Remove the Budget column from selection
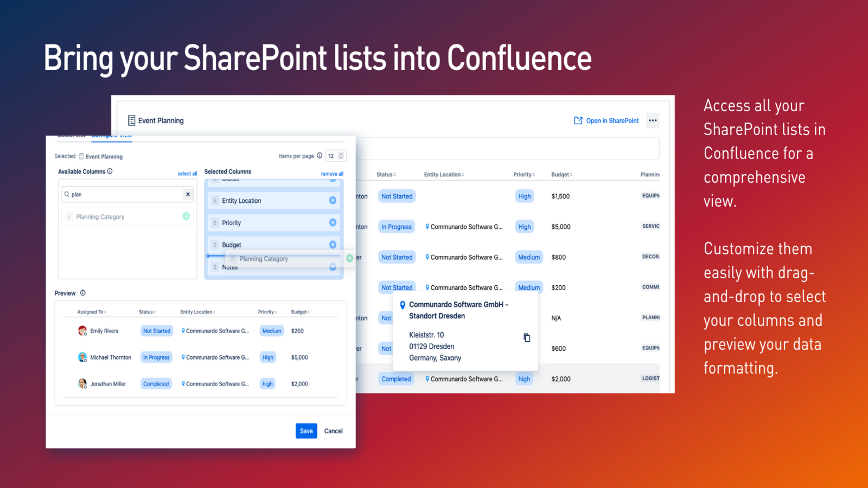The image size is (868, 488). point(333,245)
